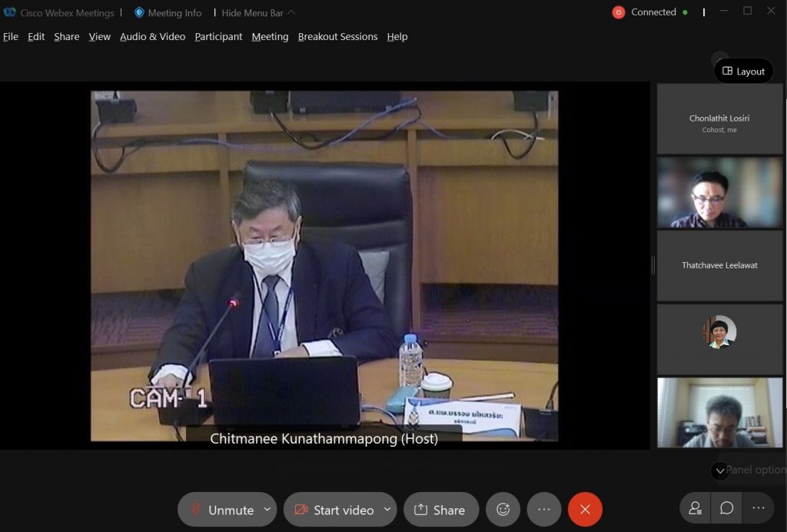The width and height of the screenshot is (787, 532).
Task: Select Thatchavee Leelawat's participant tile
Action: [719, 266]
